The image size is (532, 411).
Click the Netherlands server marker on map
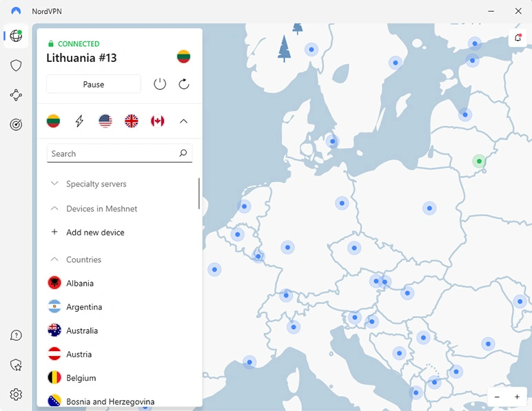click(244, 206)
